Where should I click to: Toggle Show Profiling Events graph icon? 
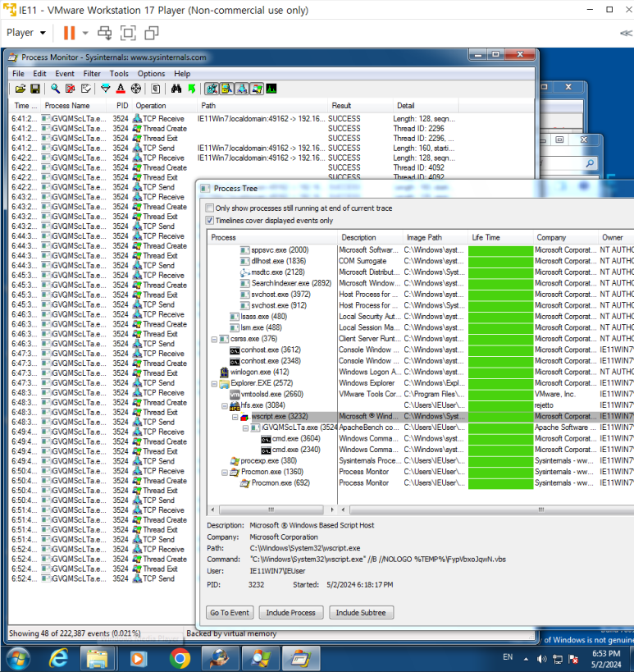pos(271,89)
